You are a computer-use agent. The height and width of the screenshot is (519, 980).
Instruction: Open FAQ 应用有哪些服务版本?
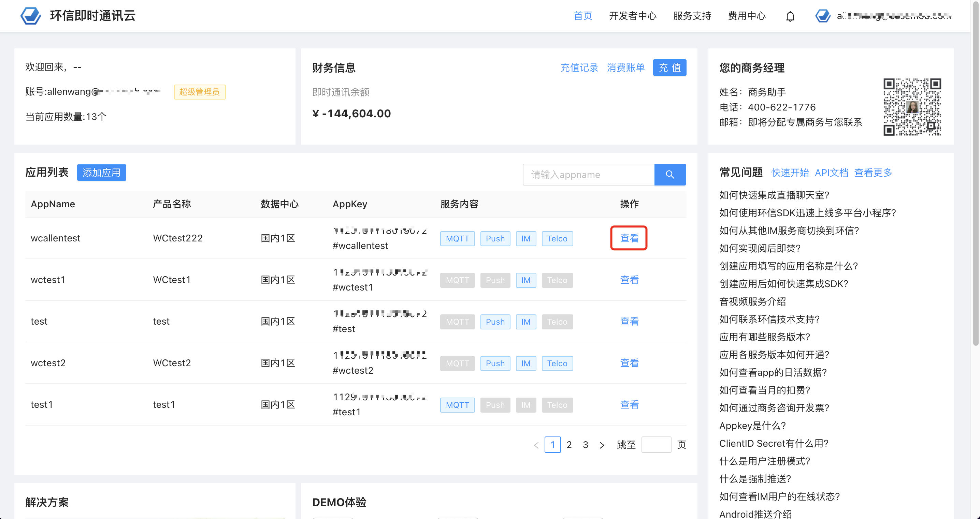point(765,337)
